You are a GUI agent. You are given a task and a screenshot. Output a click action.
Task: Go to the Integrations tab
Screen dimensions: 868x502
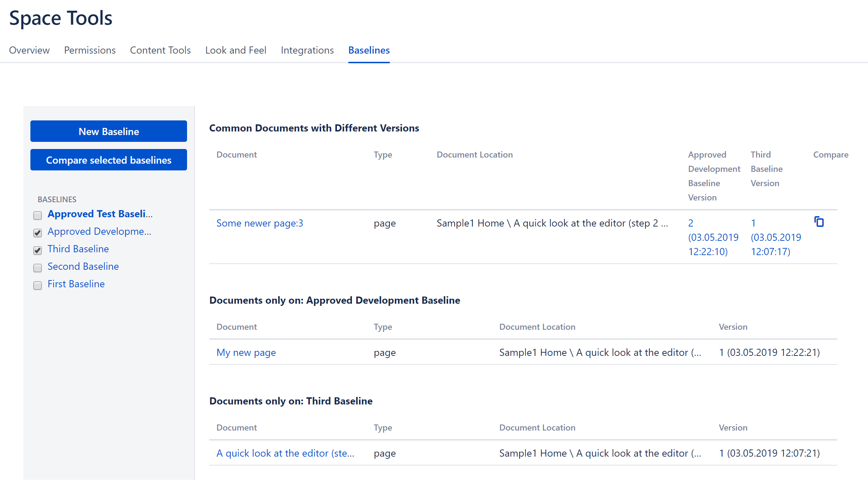point(307,50)
